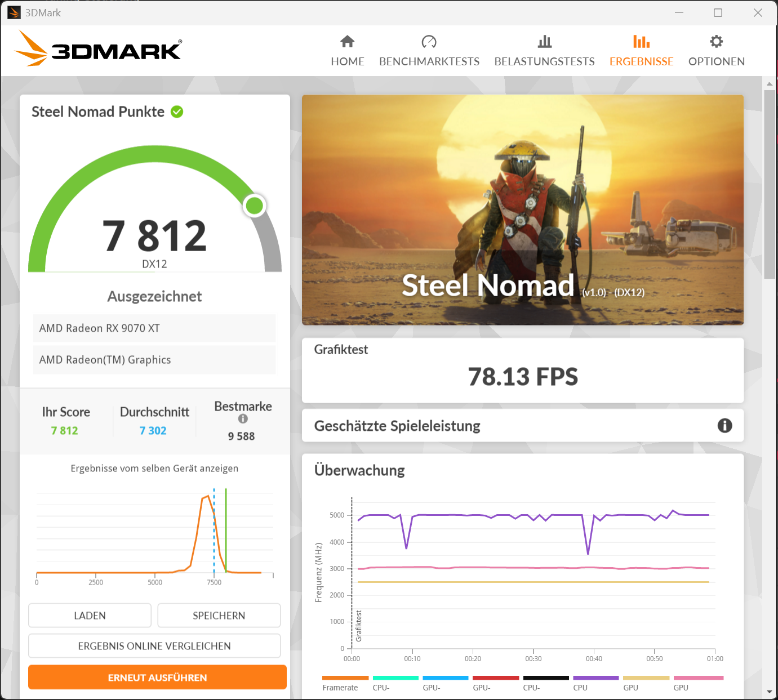Toggle the purple CPU legend series

(x=595, y=683)
